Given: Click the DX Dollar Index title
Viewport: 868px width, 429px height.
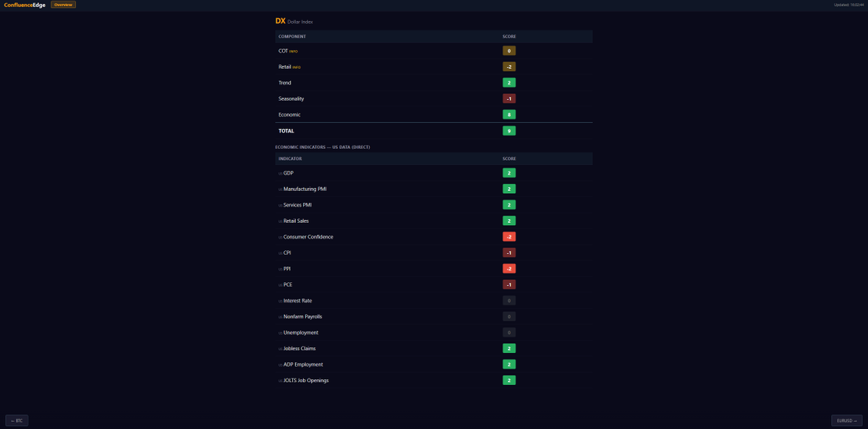Looking at the screenshot, I should [294, 21].
